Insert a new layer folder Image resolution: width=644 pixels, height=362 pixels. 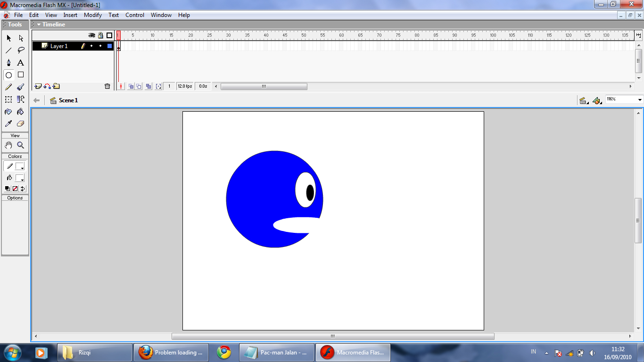pos(56,86)
